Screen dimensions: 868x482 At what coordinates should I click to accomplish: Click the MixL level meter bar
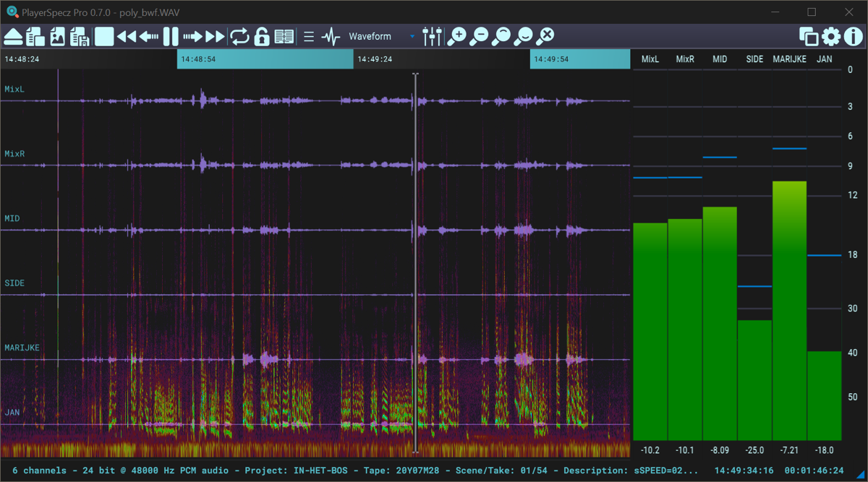tap(650, 325)
